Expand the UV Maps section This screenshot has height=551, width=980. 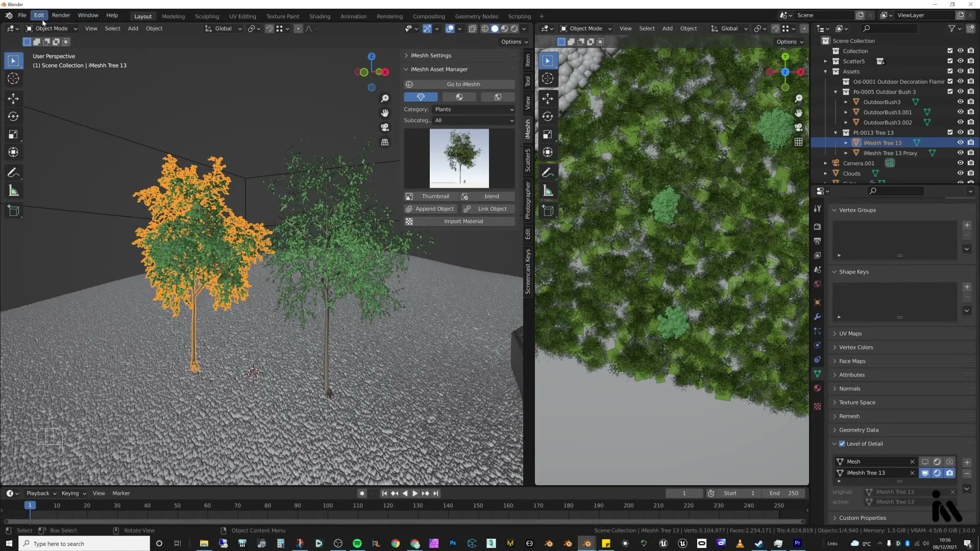[x=850, y=334]
